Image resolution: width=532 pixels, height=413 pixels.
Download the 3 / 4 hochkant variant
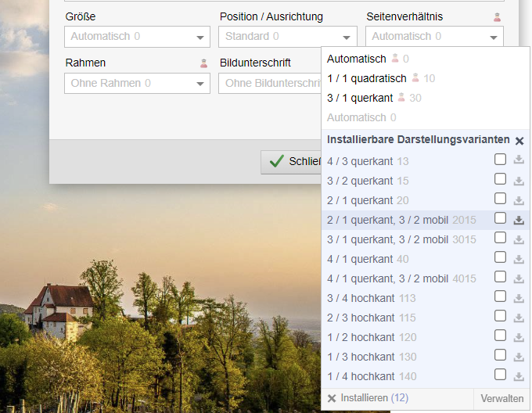click(519, 298)
